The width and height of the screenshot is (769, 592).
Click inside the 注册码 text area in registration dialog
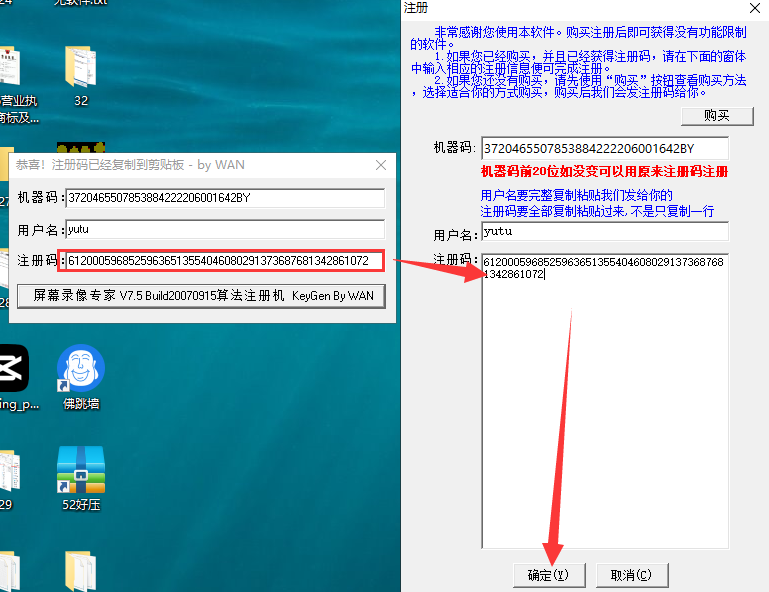(x=605, y=401)
